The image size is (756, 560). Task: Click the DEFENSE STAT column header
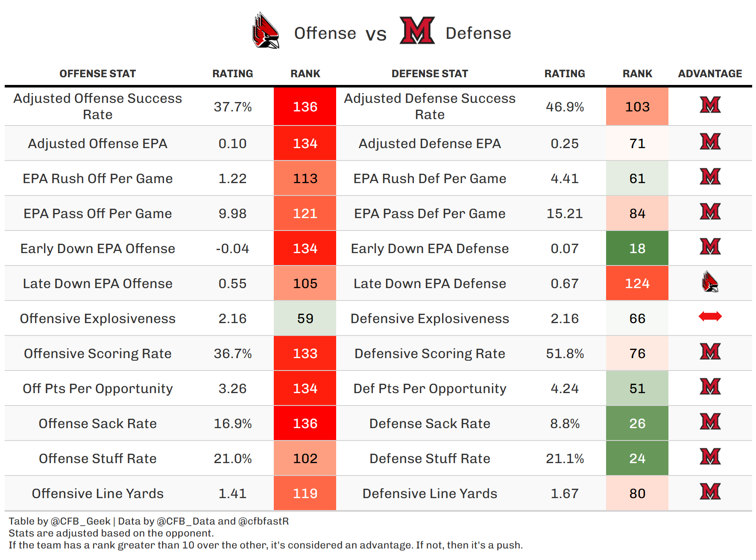coord(430,74)
